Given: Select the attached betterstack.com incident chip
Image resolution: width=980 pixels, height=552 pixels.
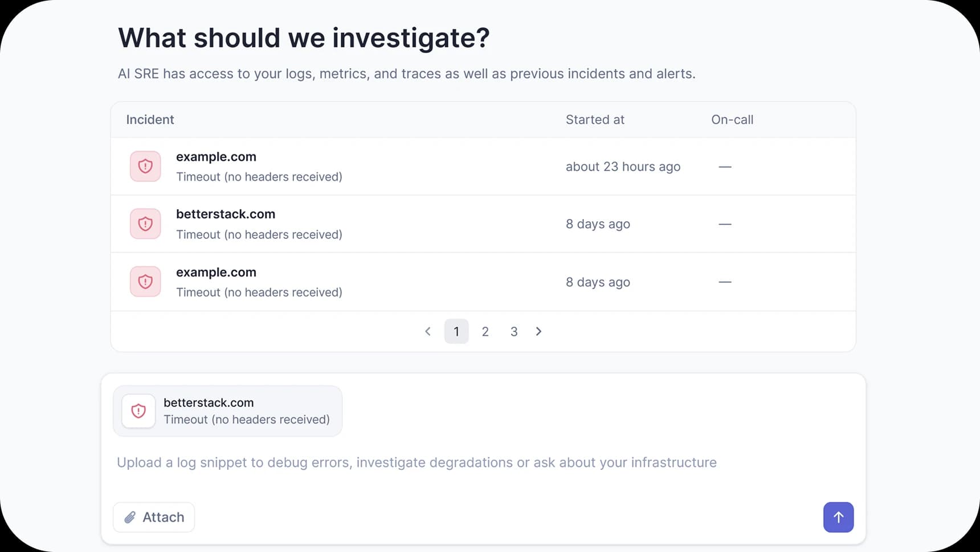Looking at the screenshot, I should (227, 411).
